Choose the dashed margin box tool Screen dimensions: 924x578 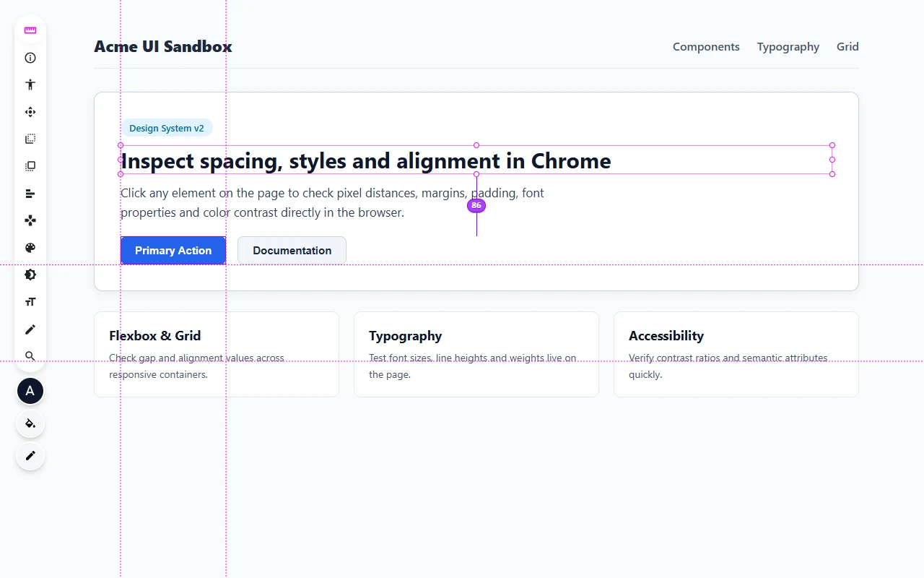tap(30, 139)
